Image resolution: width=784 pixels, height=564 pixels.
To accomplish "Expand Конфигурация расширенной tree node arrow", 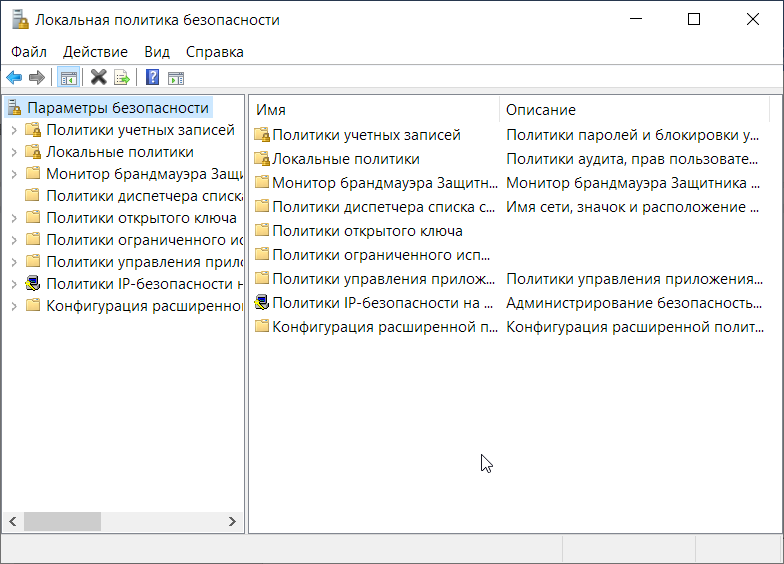I will point(14,306).
